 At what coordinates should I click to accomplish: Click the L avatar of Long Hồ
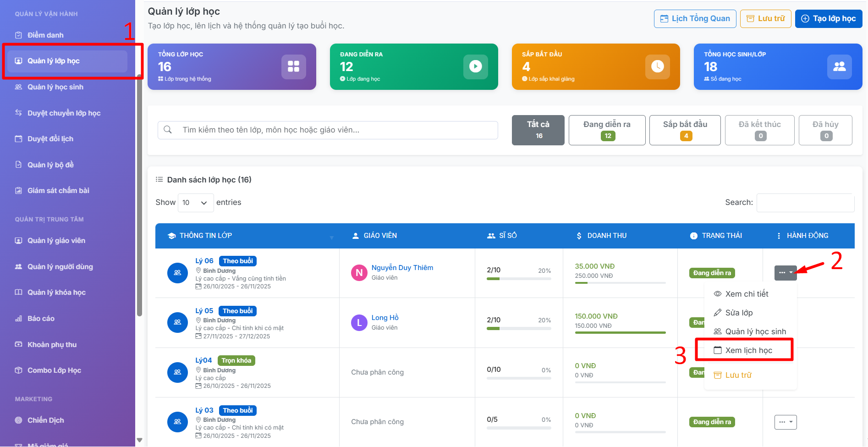(x=359, y=323)
